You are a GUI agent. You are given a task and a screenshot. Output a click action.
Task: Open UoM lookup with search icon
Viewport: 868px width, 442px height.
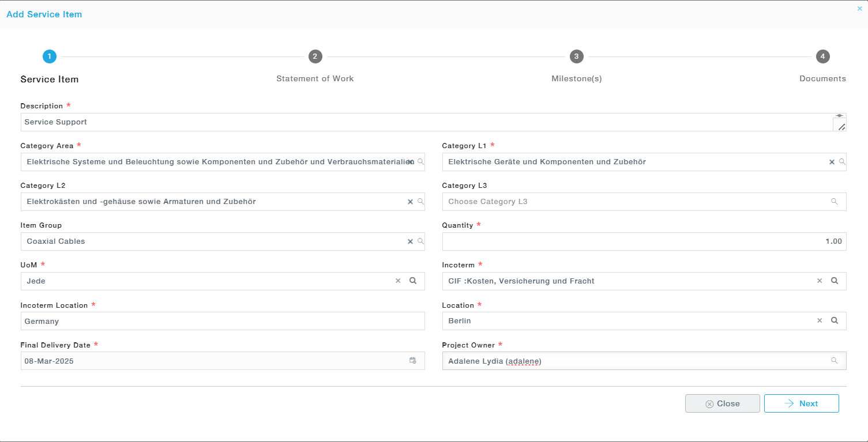click(x=413, y=281)
